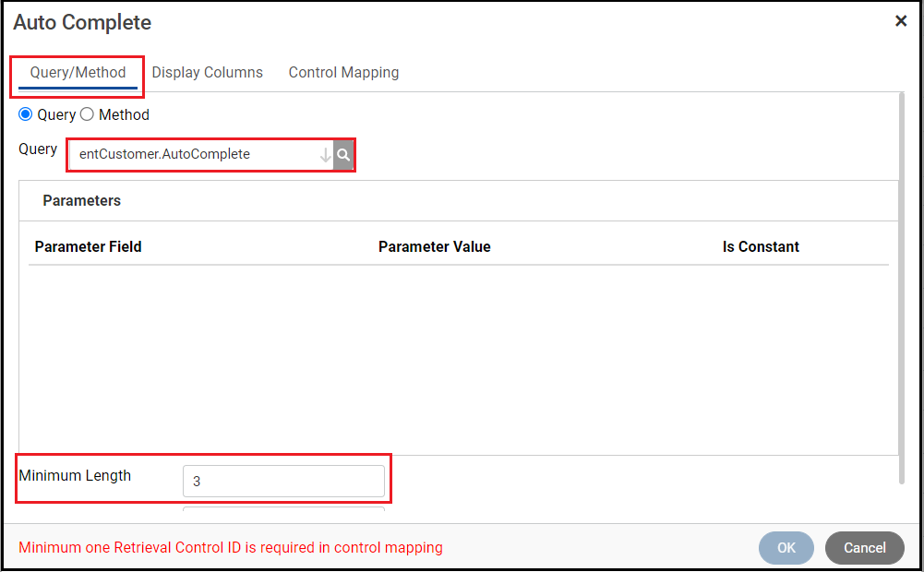Expand the entCustomer.AutoComplete query dropdown
The width and height of the screenshot is (924, 572).
point(327,154)
